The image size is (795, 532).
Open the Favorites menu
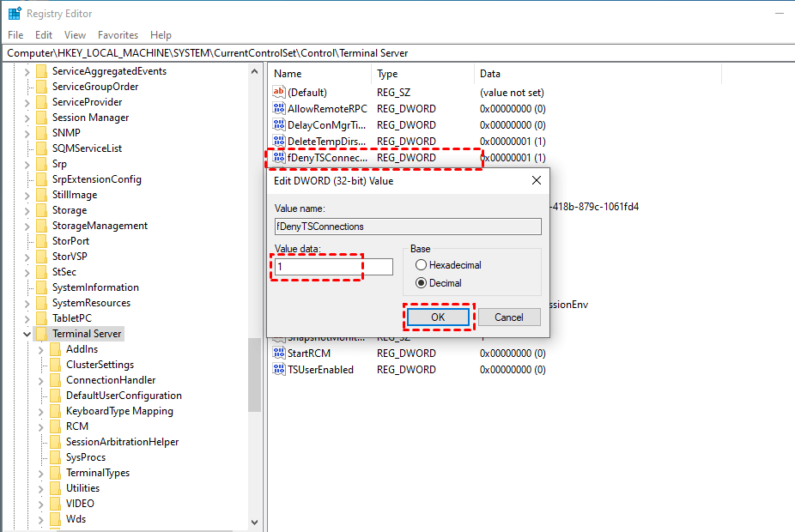(x=118, y=35)
